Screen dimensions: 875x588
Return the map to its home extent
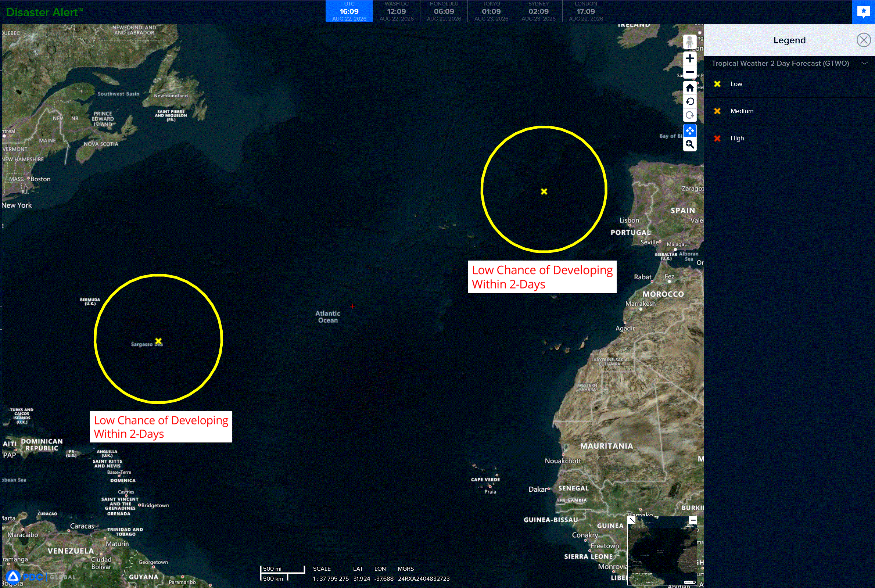[690, 88]
